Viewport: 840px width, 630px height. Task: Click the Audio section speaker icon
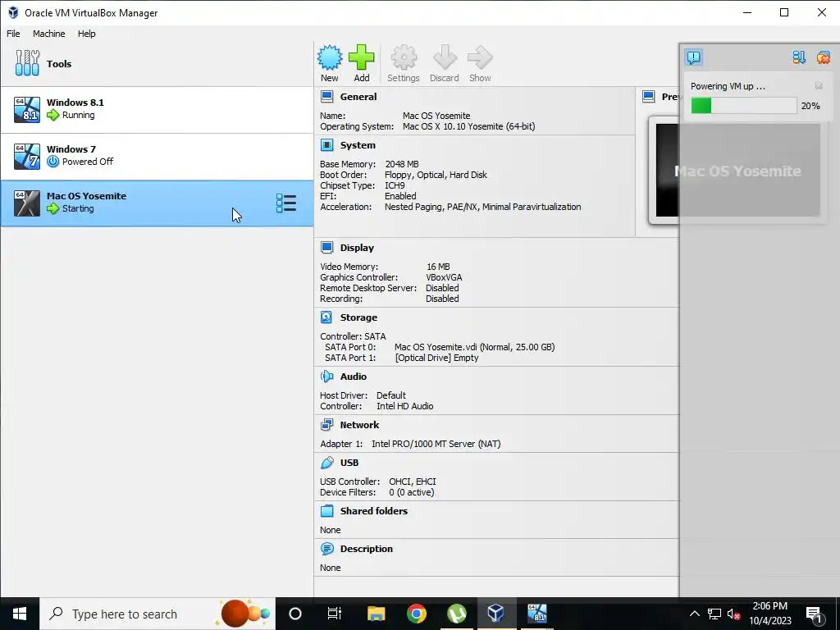tap(326, 376)
